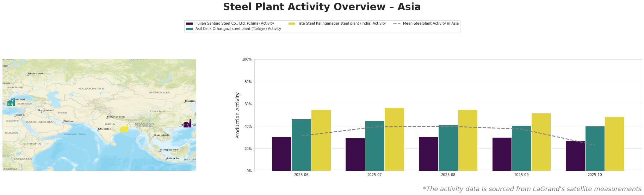Screen dimensions: 644x195
Task: Click the yellow bar for 2025-09
Action: tap(541, 142)
